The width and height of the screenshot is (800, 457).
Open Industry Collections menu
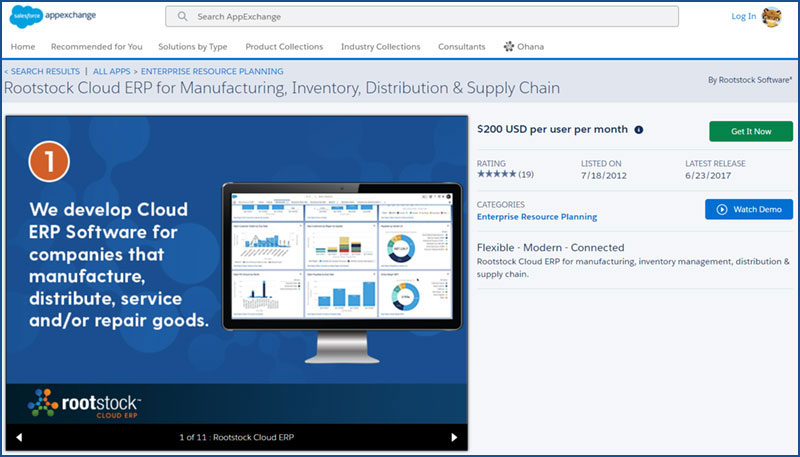[x=381, y=46]
